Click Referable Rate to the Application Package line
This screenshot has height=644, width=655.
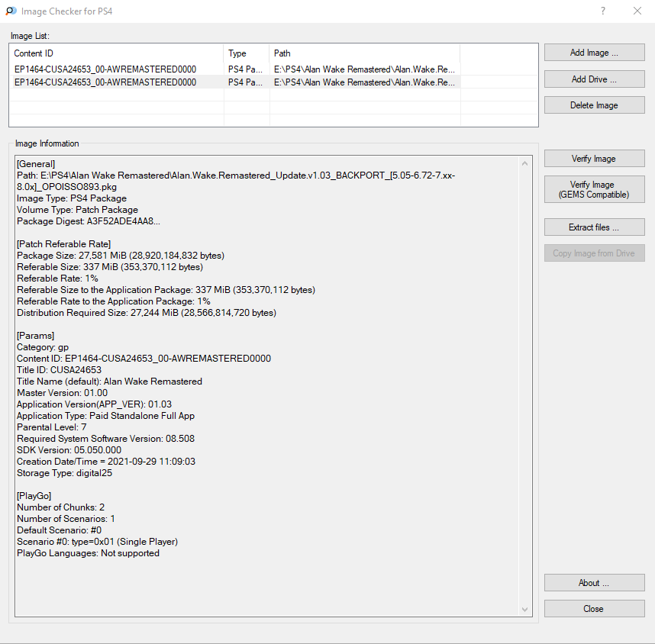[x=113, y=301]
